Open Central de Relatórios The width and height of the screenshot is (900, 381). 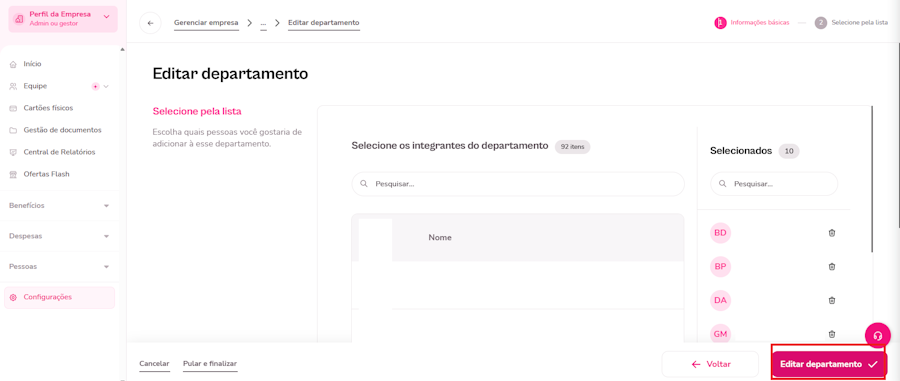coord(59,152)
